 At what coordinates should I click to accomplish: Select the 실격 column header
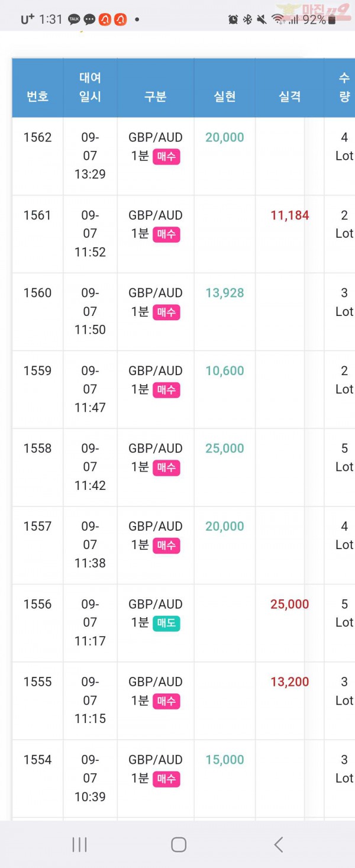click(290, 96)
